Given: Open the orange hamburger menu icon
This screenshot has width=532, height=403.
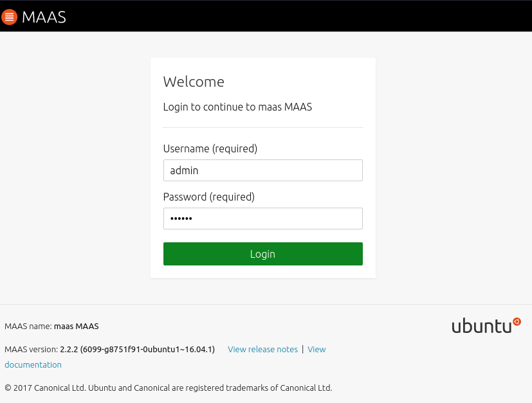Looking at the screenshot, I should tap(9, 17).
